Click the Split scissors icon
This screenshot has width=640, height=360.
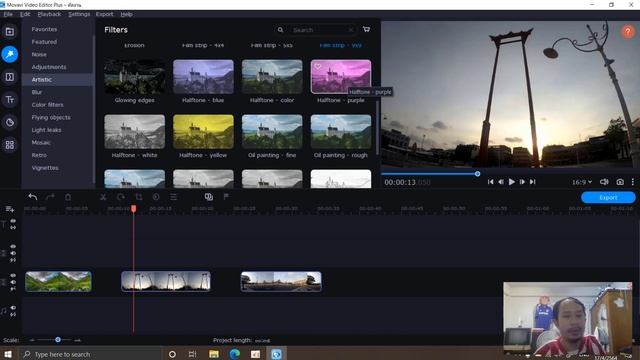[x=103, y=197]
